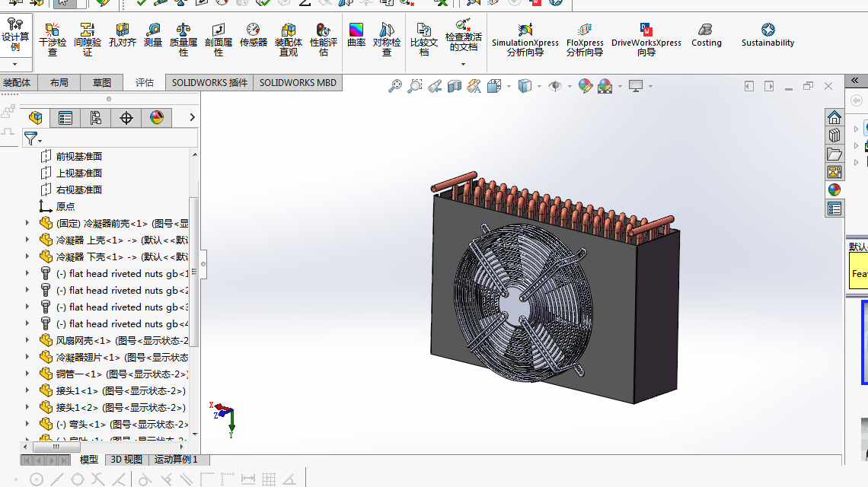Open SOLIDWORKS 插件 tab
Image resolution: width=868 pixels, height=487 pixels.
(209, 82)
